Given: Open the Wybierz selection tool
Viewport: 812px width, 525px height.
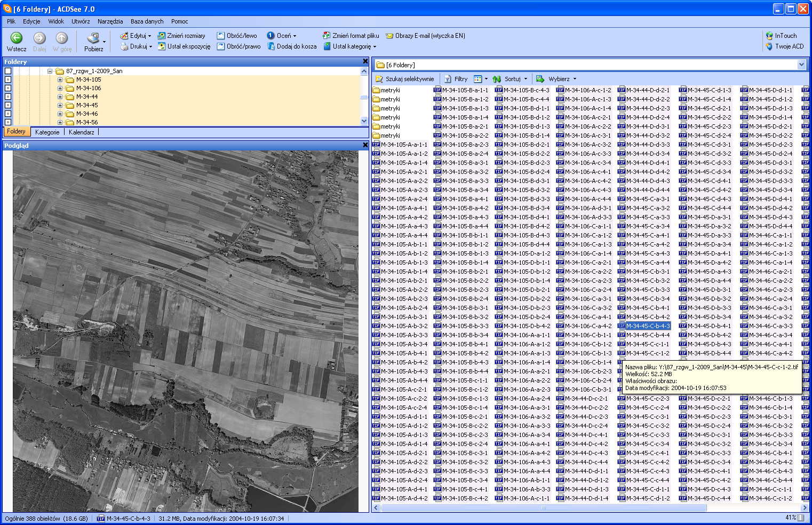Looking at the screenshot, I should click(x=556, y=79).
